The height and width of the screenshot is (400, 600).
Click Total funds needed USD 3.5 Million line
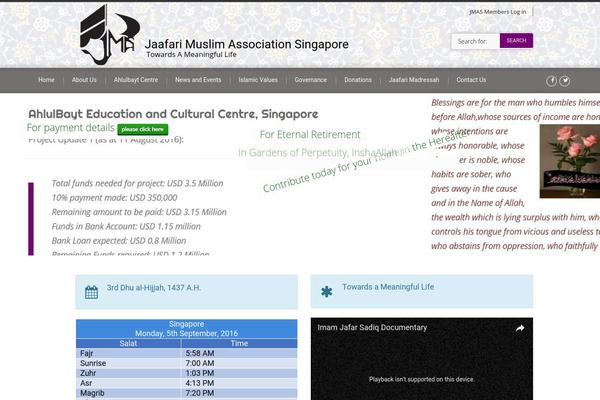point(137,183)
